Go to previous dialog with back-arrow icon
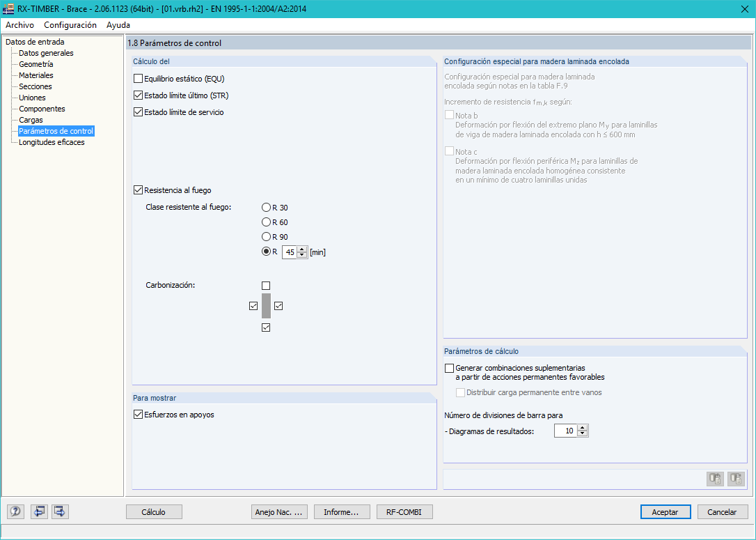This screenshot has width=756, height=540. click(x=38, y=511)
